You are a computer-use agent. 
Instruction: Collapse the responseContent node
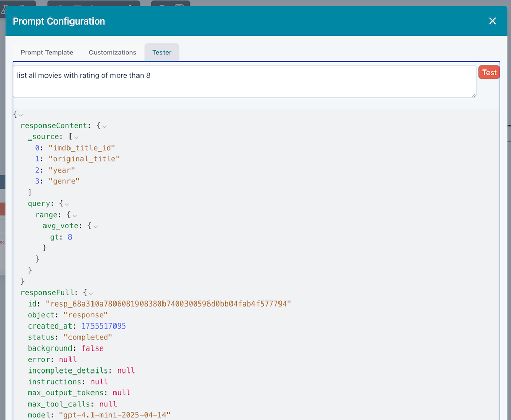point(104,126)
